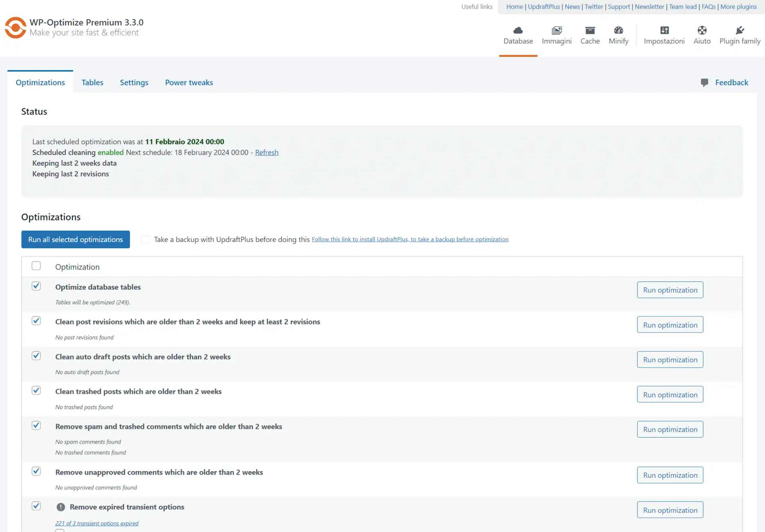Click the Refresh schedule link
This screenshot has height=532, width=765.
click(267, 153)
